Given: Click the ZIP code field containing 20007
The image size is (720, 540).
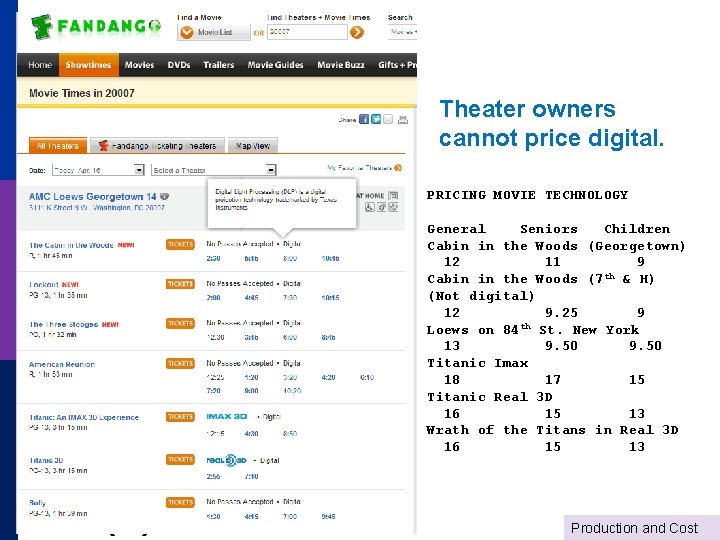Looking at the screenshot, I should click(x=307, y=32).
